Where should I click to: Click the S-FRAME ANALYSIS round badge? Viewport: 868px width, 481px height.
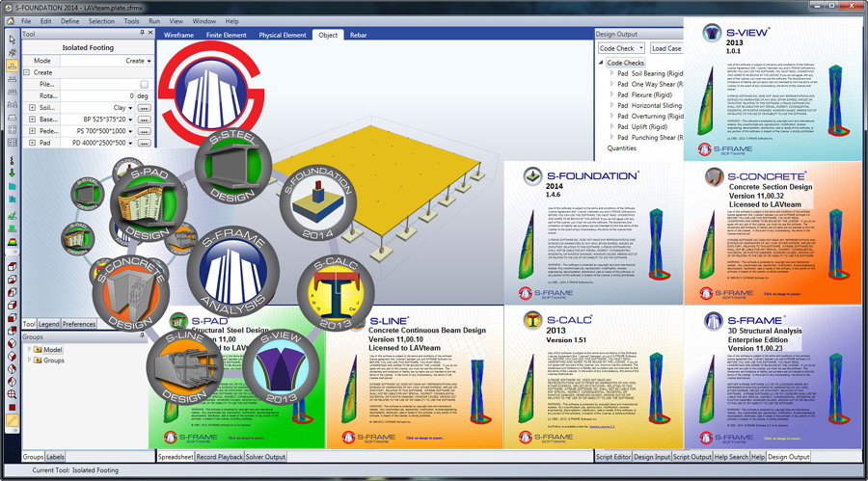pyautogui.click(x=233, y=270)
